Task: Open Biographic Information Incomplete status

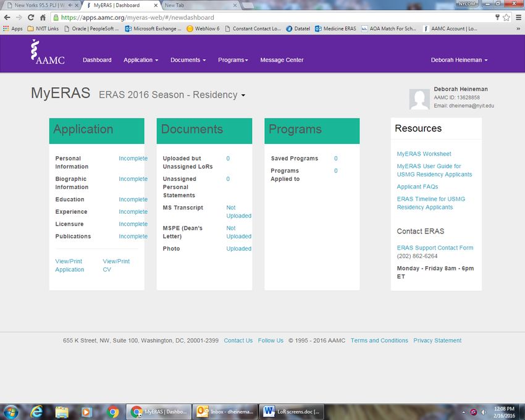Action: pyautogui.click(x=133, y=179)
